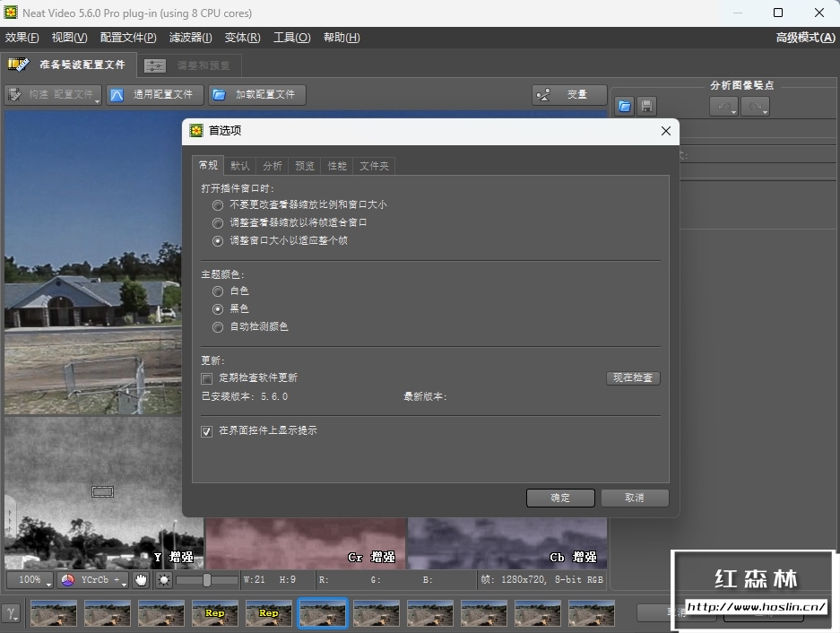Enable 'check for software updates regularly' (定期检查软件更新) checkbox
This screenshot has width=840, height=633.
207,379
